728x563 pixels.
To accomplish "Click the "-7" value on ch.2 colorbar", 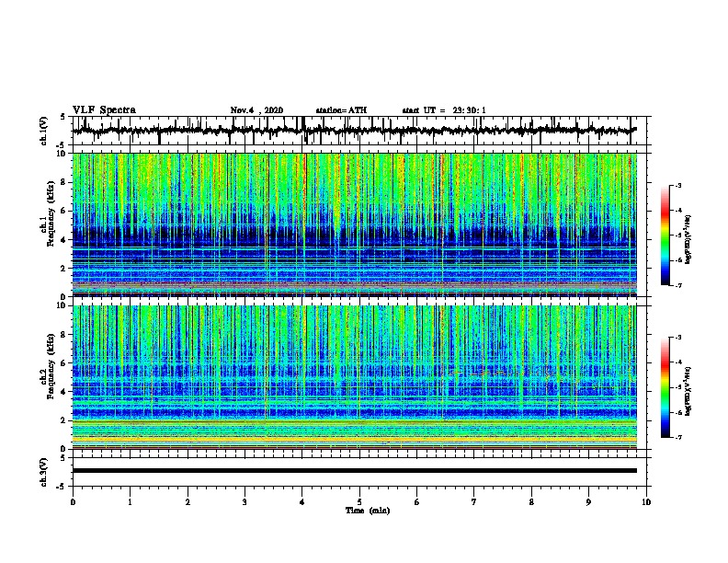I will (678, 437).
